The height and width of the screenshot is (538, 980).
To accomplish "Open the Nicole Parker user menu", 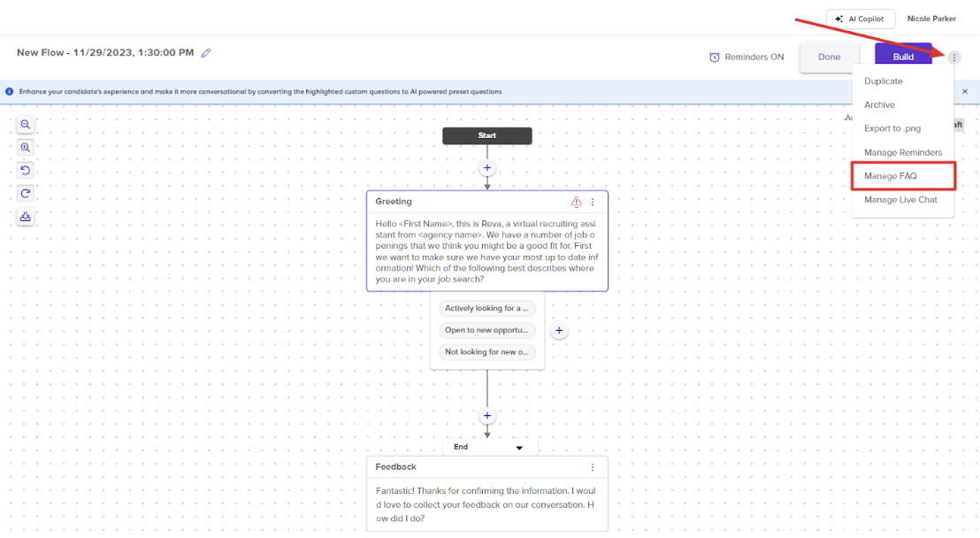I will (x=931, y=19).
